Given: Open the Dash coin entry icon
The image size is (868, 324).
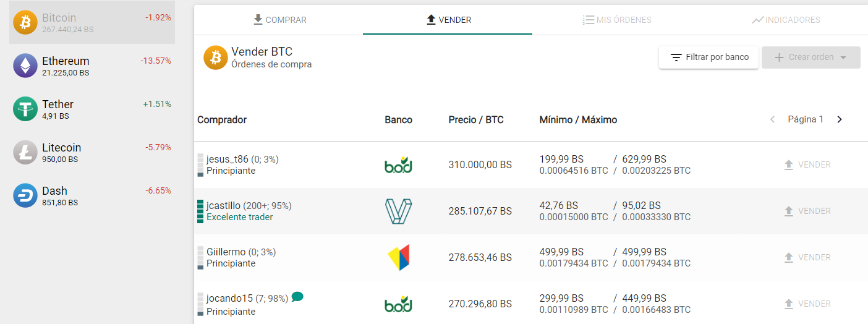Looking at the screenshot, I should (25, 195).
